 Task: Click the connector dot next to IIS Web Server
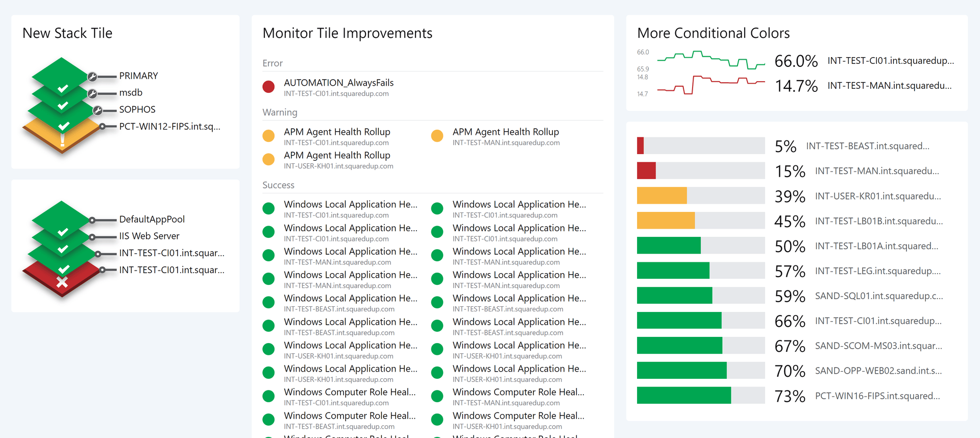[x=92, y=237]
